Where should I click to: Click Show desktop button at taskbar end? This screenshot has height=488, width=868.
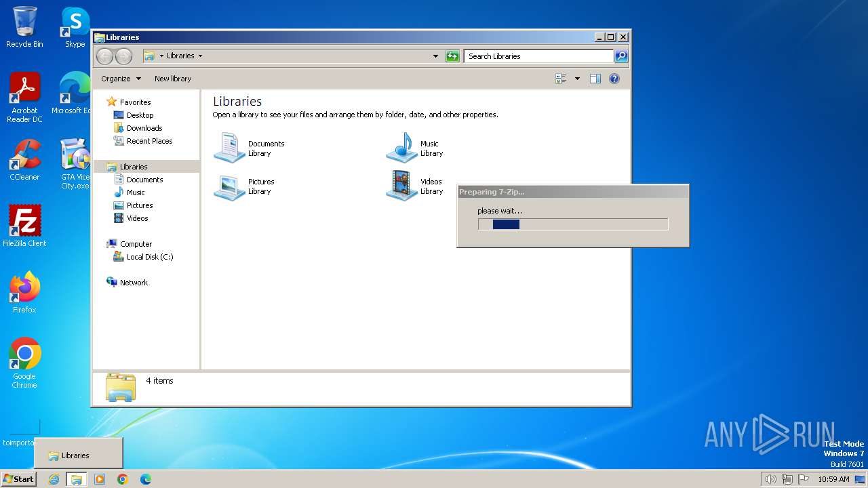tap(860, 479)
